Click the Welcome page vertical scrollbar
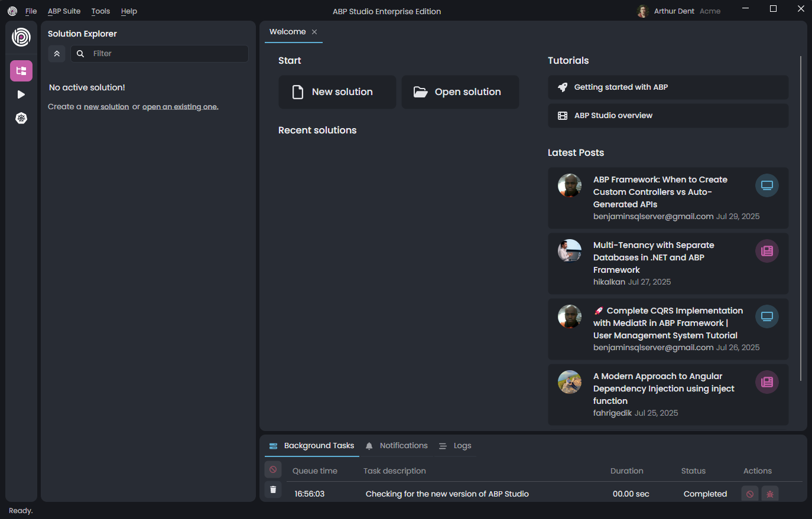The image size is (812, 519). [x=801, y=218]
